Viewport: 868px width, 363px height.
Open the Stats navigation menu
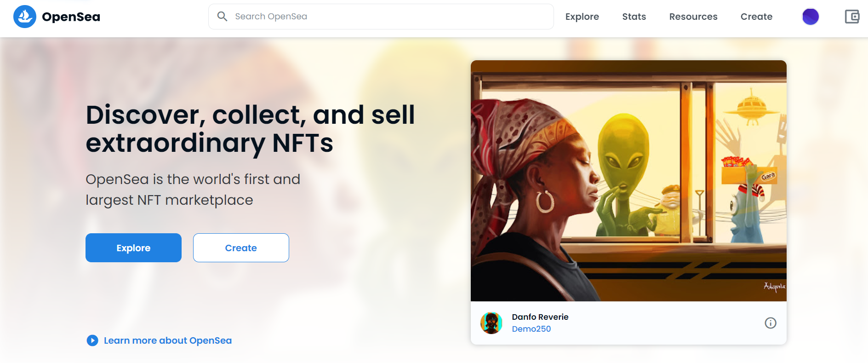pos(634,17)
